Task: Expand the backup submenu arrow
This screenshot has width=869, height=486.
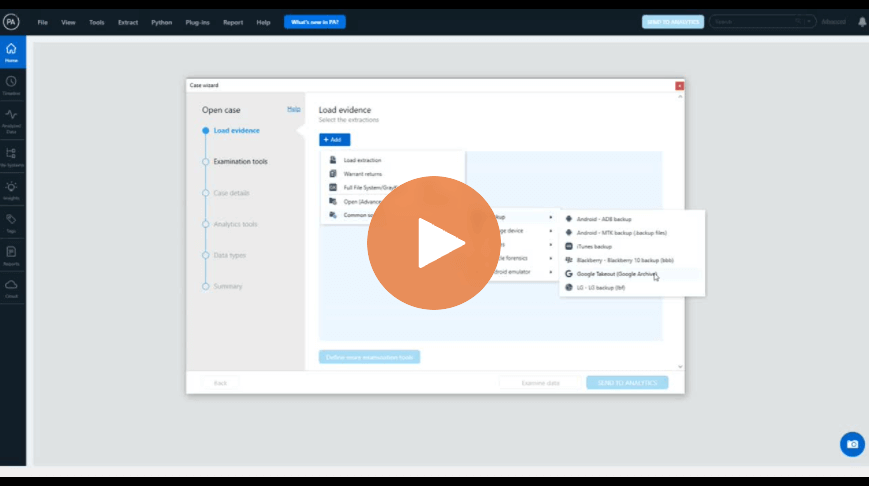Action: pos(550,217)
